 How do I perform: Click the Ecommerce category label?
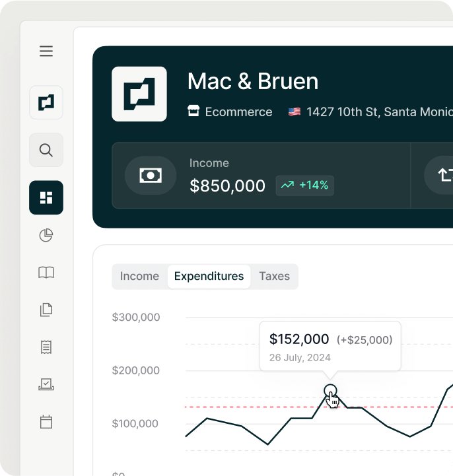click(x=230, y=112)
